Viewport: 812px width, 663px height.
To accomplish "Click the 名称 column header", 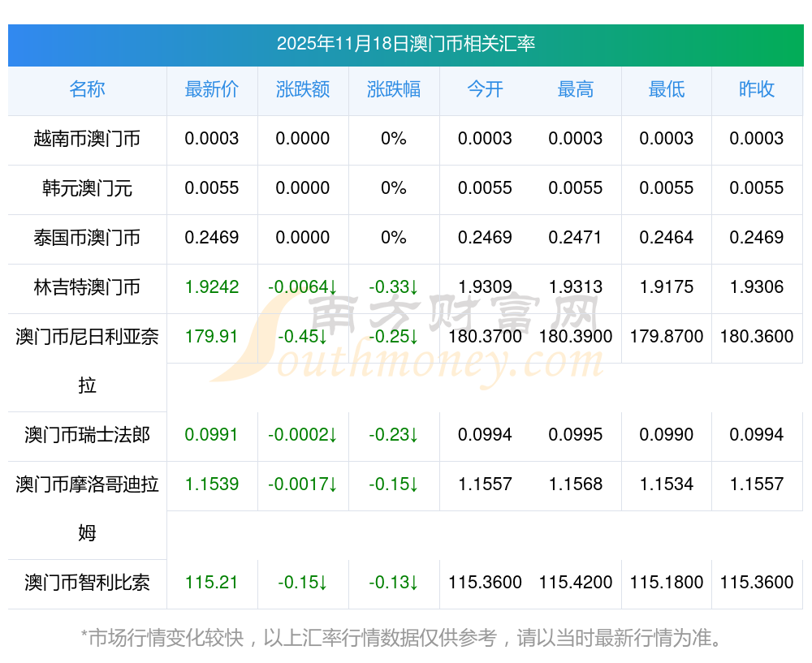I will click(x=87, y=90).
